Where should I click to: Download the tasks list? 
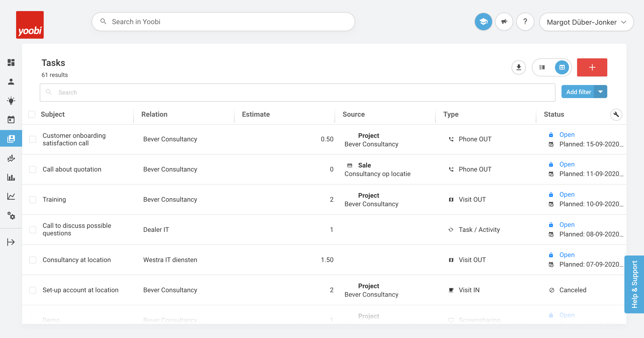519,67
